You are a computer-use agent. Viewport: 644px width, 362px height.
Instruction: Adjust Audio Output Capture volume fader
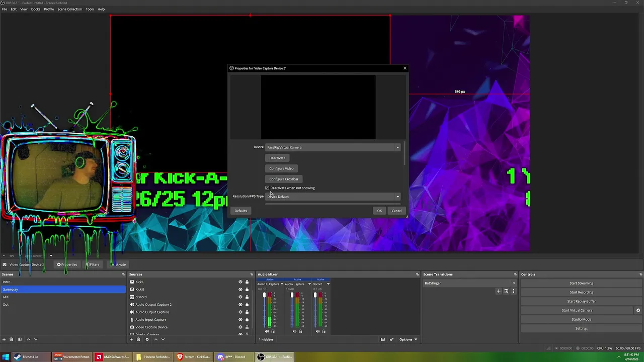[x=292, y=295]
